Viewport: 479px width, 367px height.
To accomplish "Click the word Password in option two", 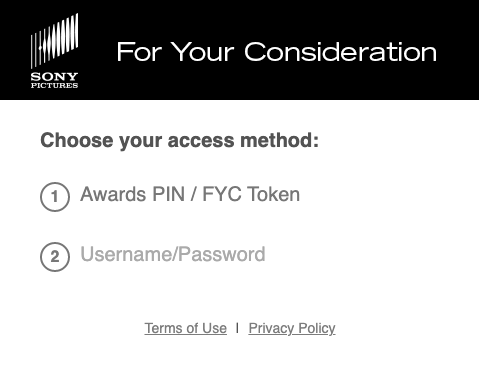I will pos(222,254).
